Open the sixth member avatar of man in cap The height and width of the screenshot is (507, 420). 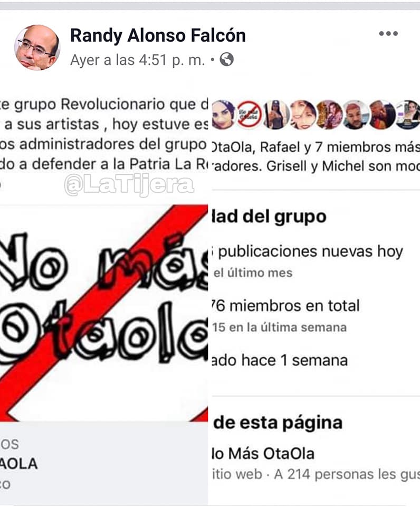(x=355, y=115)
